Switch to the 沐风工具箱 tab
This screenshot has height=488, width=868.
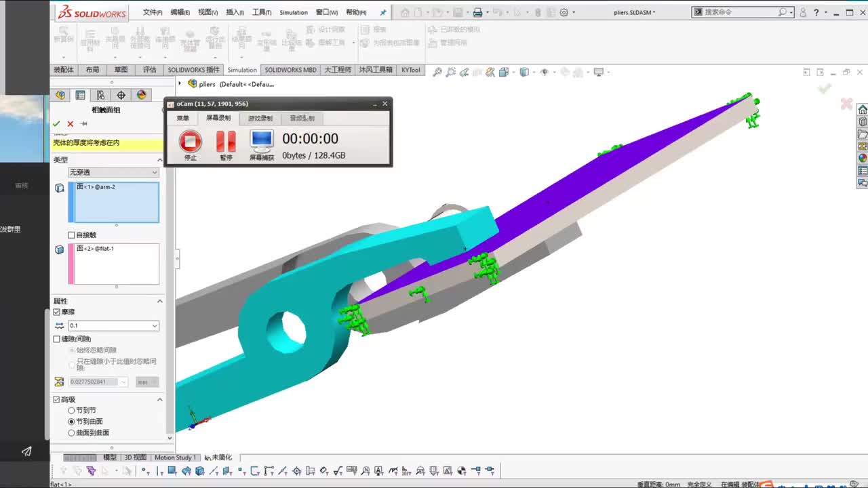376,70
